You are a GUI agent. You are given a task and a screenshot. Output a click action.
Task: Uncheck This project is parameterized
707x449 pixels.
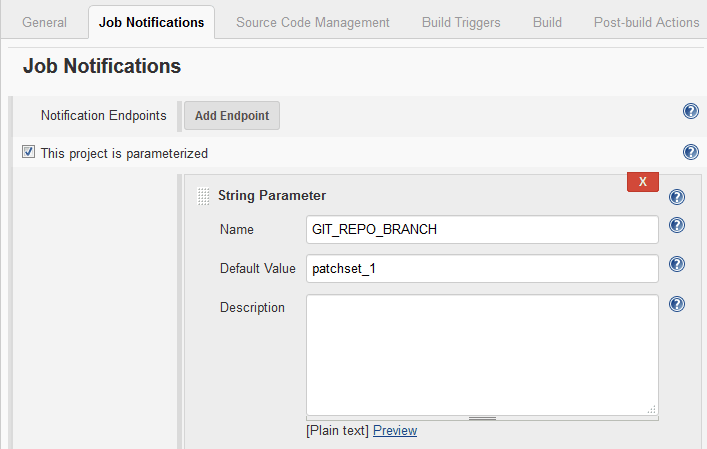(x=28, y=153)
